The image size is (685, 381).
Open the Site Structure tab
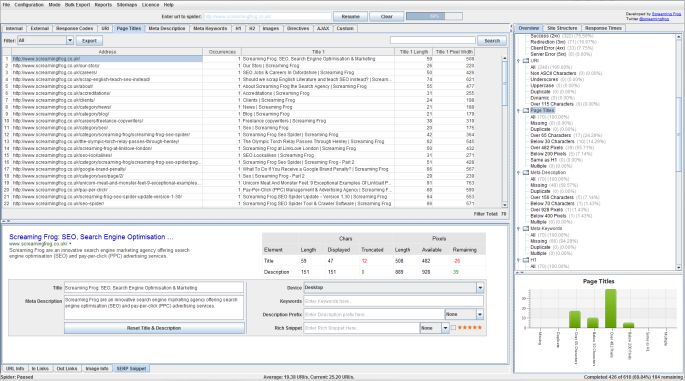click(x=562, y=28)
